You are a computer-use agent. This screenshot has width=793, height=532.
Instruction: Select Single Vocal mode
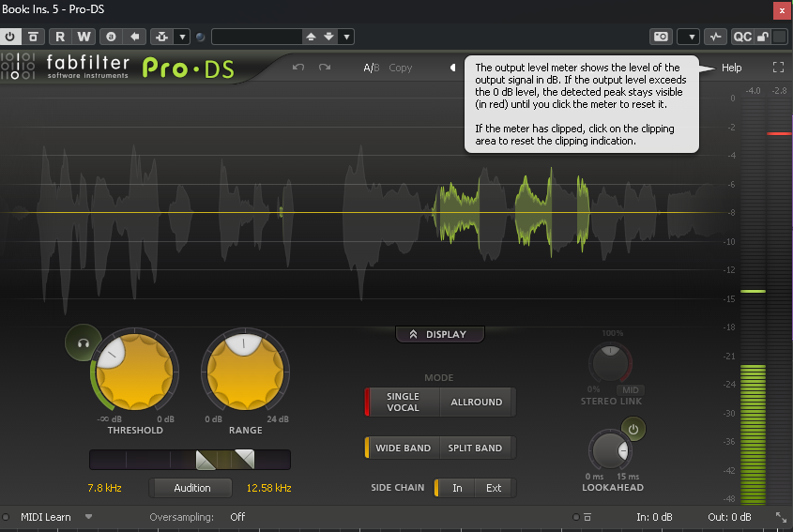point(403,402)
